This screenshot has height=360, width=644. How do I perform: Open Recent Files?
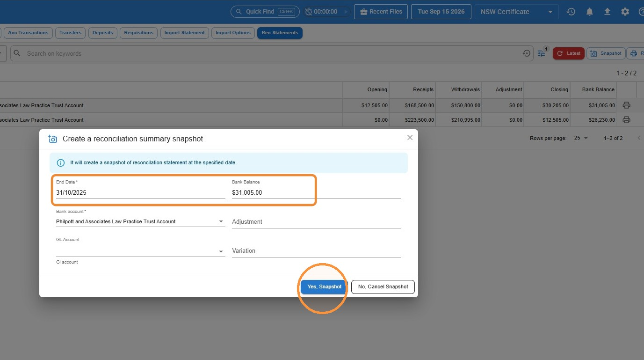coord(381,12)
